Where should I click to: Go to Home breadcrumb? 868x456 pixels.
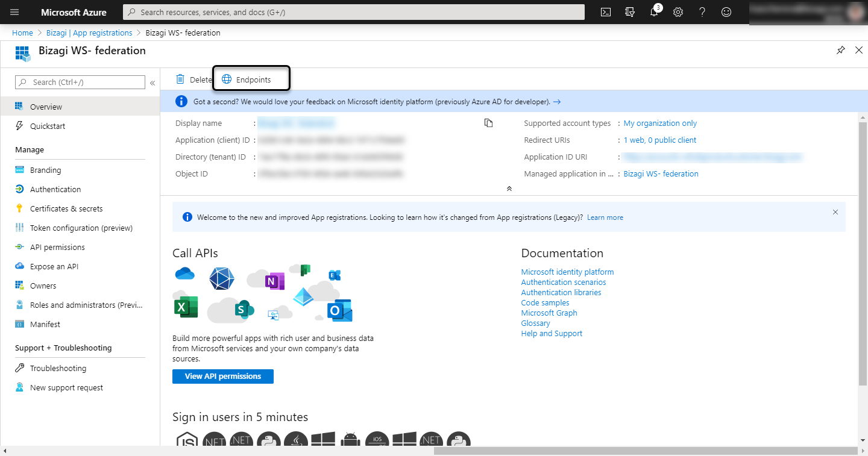tap(22, 33)
